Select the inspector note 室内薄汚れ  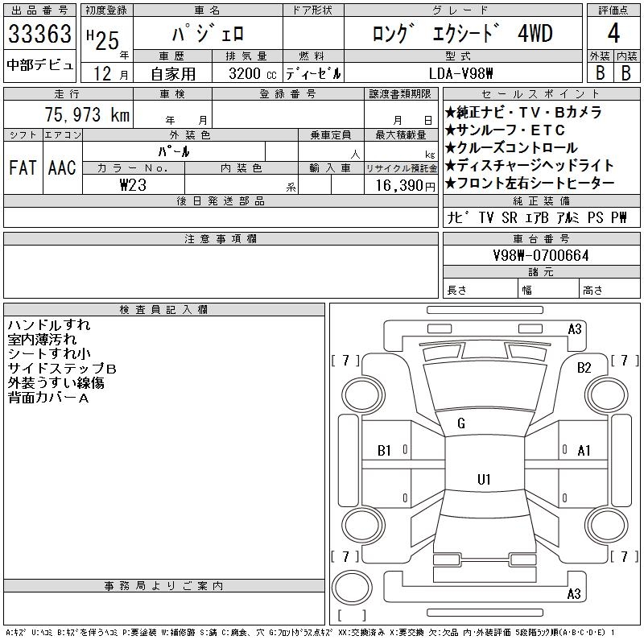pyautogui.click(x=42, y=339)
